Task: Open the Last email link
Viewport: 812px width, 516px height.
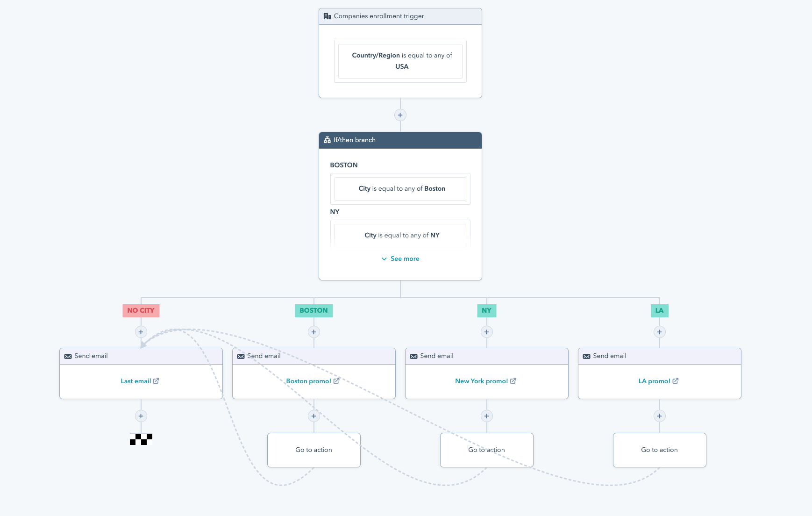Action: click(x=136, y=381)
